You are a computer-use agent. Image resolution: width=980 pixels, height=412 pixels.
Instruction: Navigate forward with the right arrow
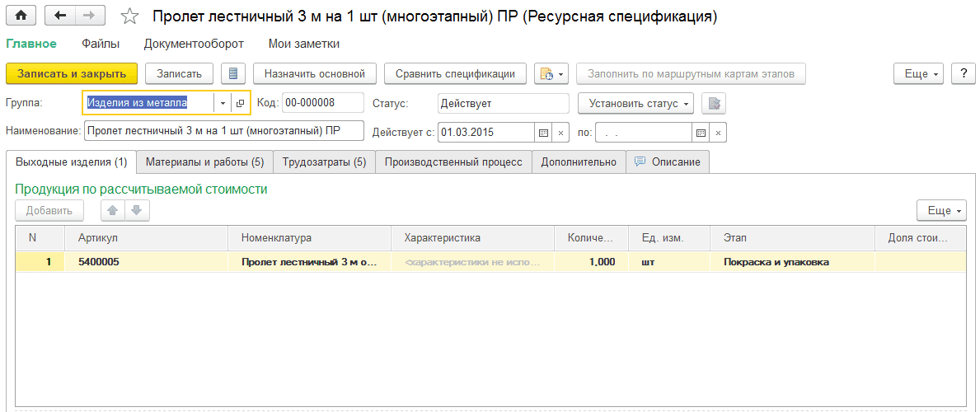pyautogui.click(x=89, y=16)
